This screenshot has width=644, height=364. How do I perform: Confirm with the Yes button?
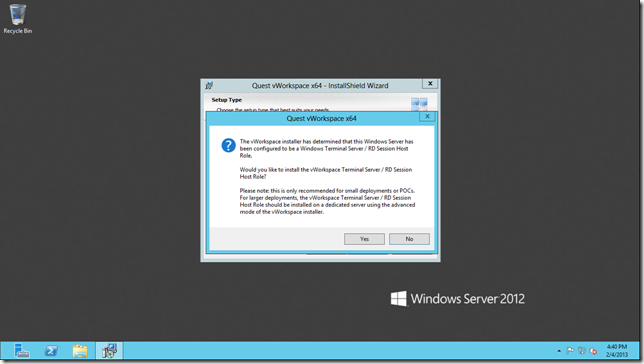coord(364,239)
